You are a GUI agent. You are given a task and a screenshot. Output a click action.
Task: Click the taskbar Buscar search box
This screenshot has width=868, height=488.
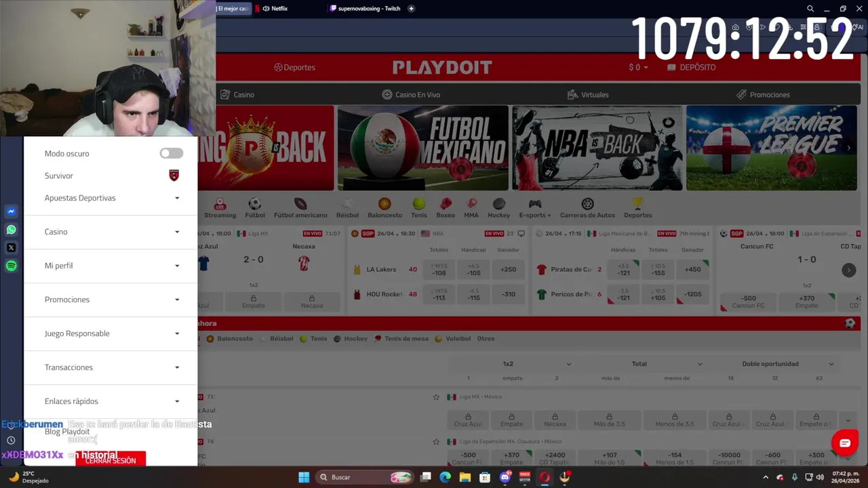[365, 477]
